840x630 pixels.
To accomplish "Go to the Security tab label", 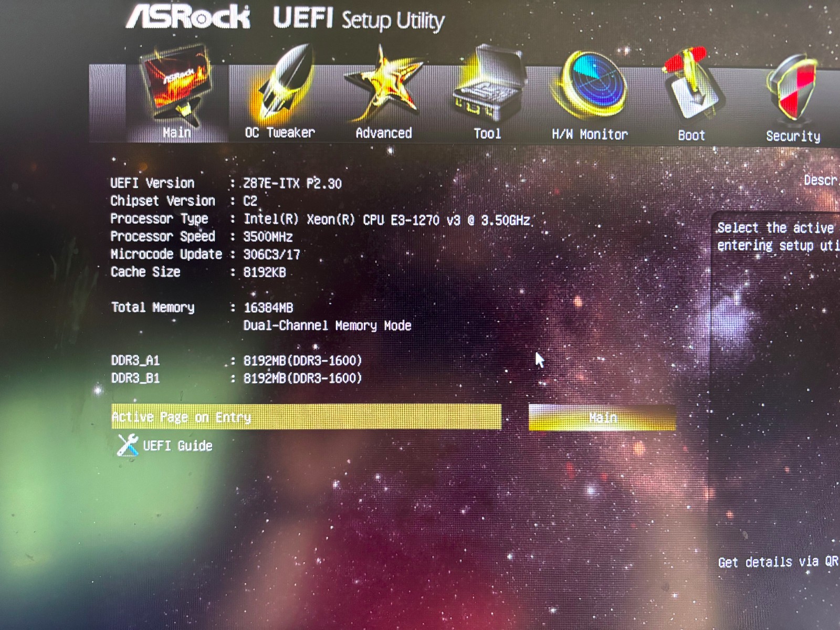I will [x=793, y=136].
